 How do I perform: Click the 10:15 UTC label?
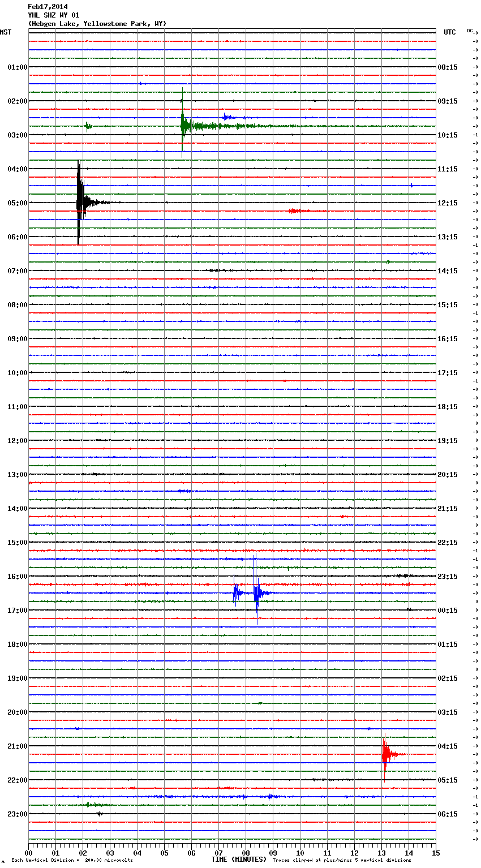point(448,135)
